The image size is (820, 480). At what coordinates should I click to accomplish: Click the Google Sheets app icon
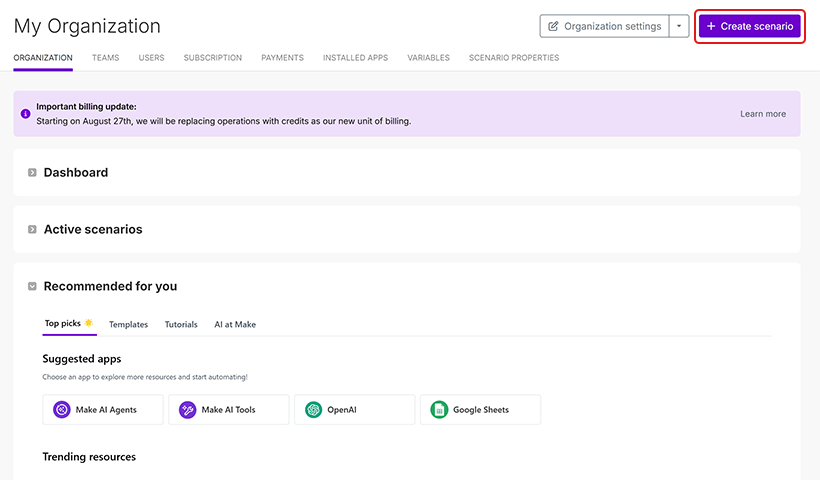(439, 410)
